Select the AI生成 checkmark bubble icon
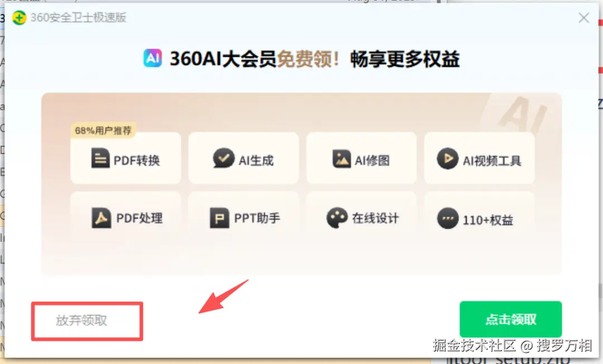This screenshot has height=364, width=603. tap(223, 158)
